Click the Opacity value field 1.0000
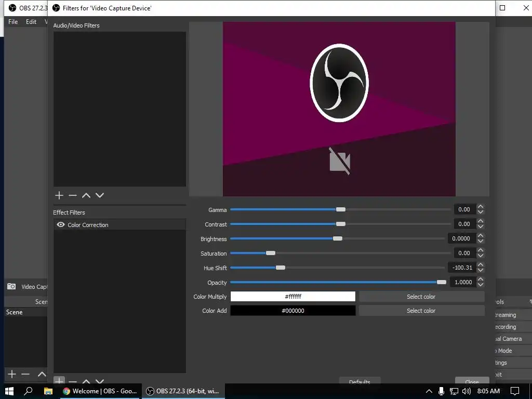This screenshot has height=399, width=532. 463,282
